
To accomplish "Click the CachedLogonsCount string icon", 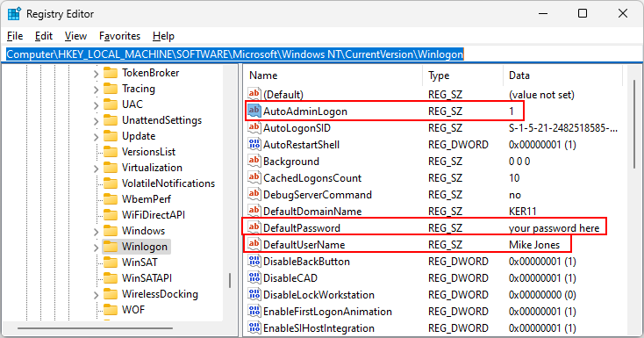I will coord(254,177).
